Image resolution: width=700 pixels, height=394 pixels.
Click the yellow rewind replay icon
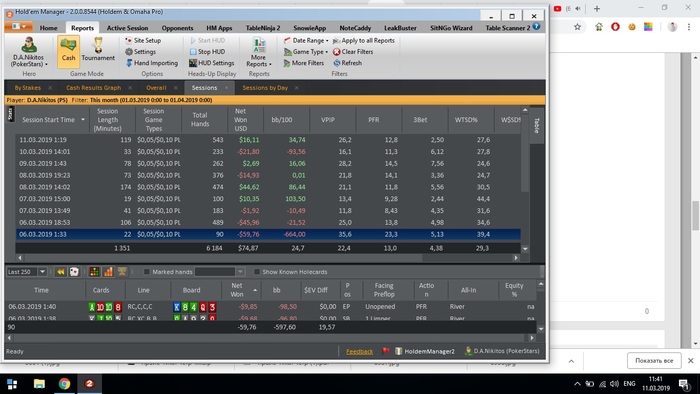point(61,272)
